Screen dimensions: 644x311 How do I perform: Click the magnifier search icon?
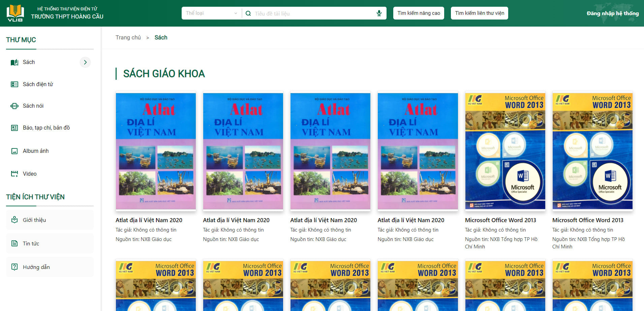[248, 13]
